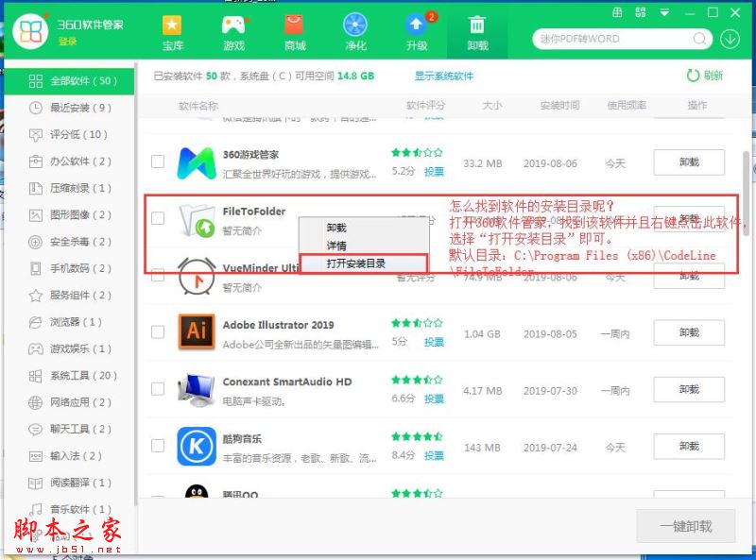This screenshot has height=560, width=756.
Task: Sort by 软件评分 column header
Action: [426, 105]
